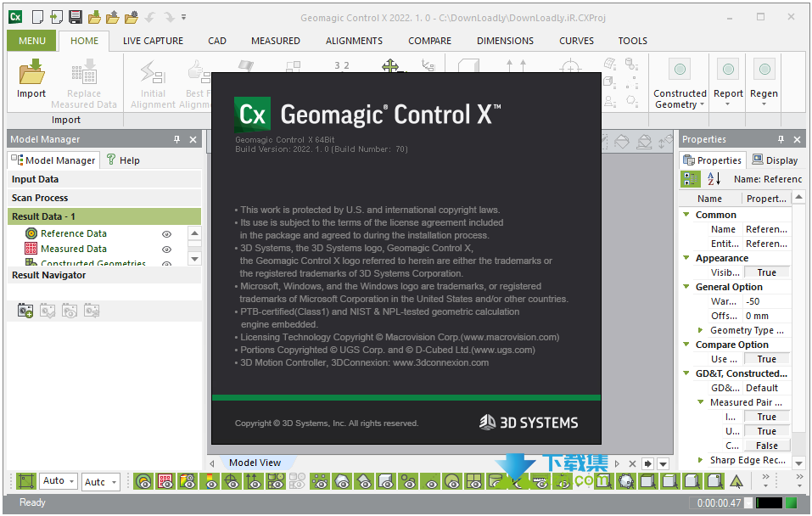Expand the Geometry Type property
This screenshot has width=812, height=516.
[701, 330]
